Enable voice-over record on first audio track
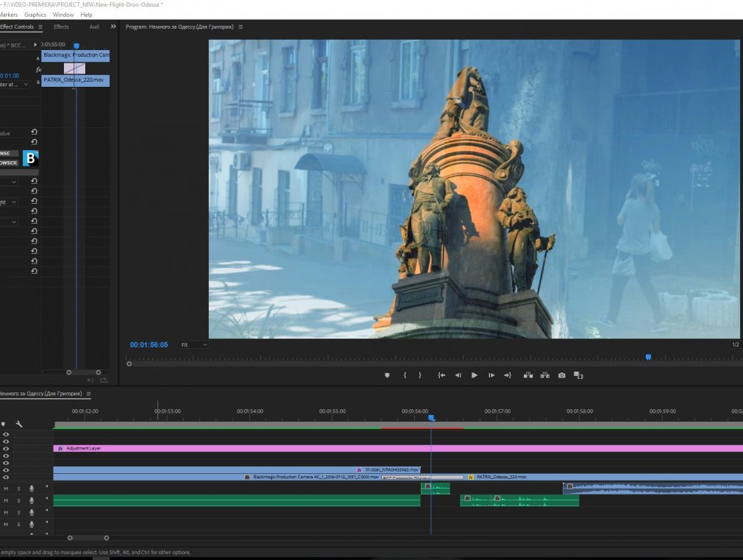743x560 pixels. pos(32,489)
